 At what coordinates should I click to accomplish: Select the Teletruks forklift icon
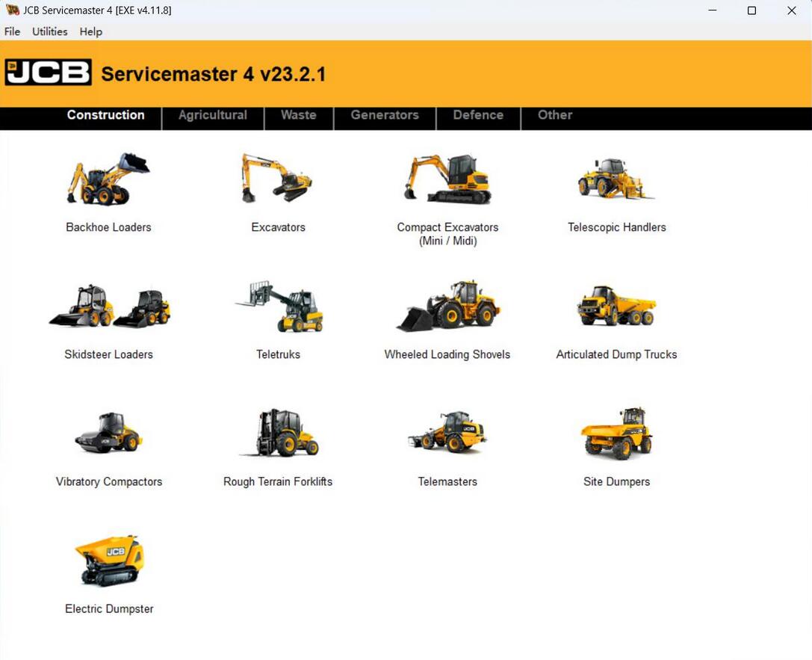279,306
